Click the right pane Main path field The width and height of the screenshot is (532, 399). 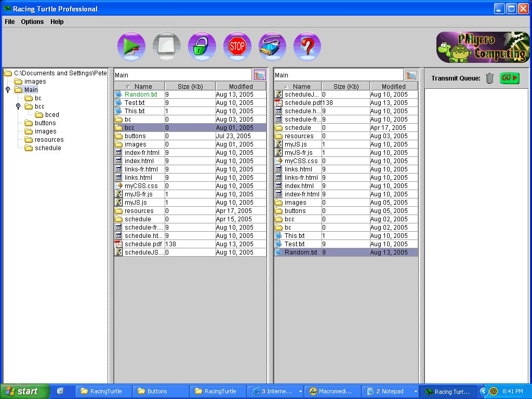(339, 75)
